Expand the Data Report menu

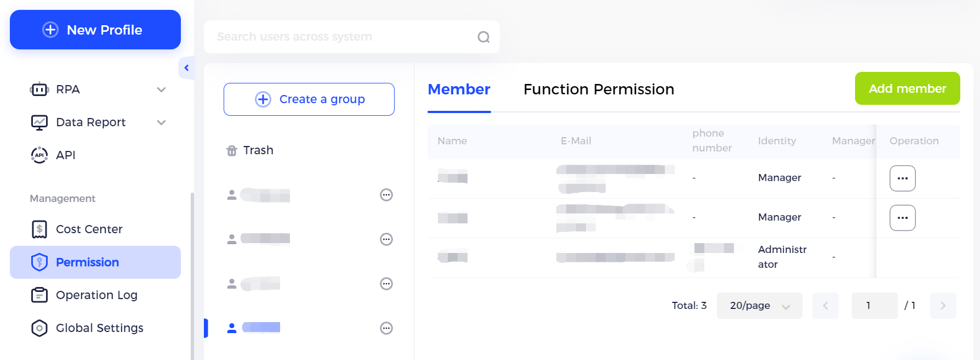tap(161, 122)
